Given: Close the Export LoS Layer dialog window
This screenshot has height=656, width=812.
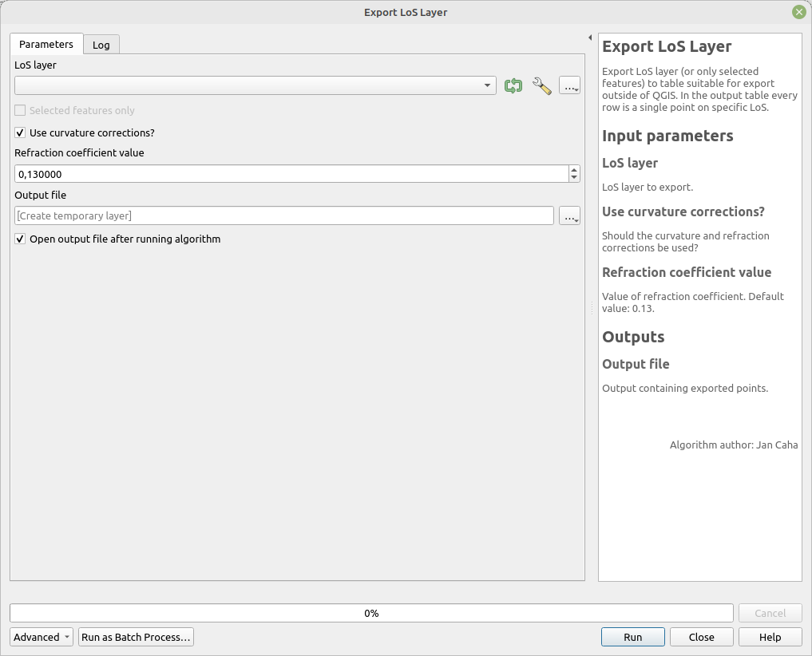Looking at the screenshot, I should 798,12.
